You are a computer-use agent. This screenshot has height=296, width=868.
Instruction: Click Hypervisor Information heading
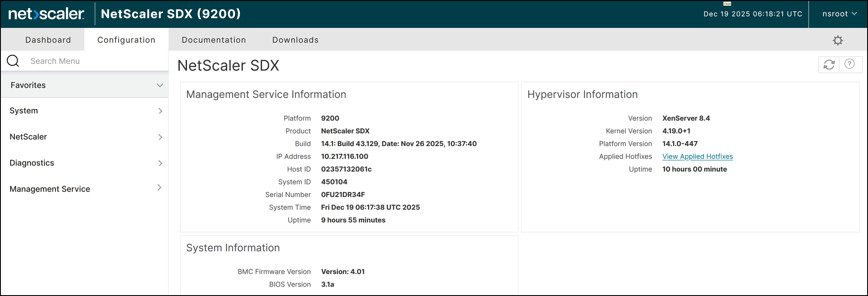[582, 94]
